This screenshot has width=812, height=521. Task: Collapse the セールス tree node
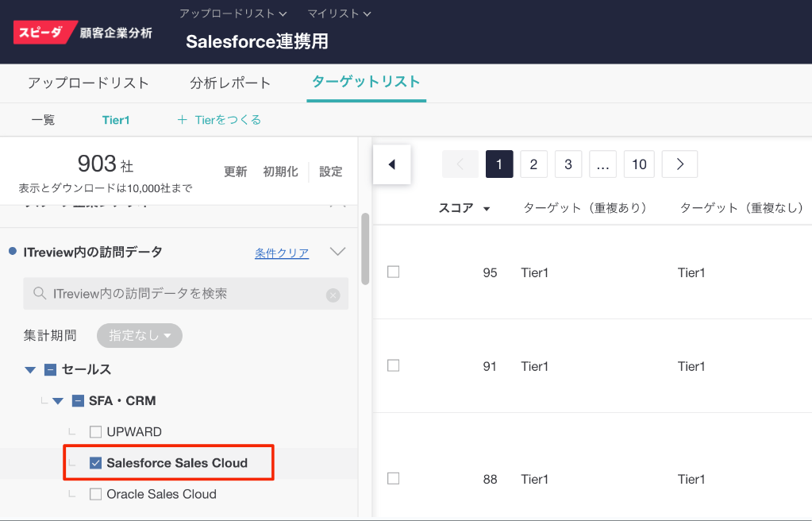pos(31,369)
